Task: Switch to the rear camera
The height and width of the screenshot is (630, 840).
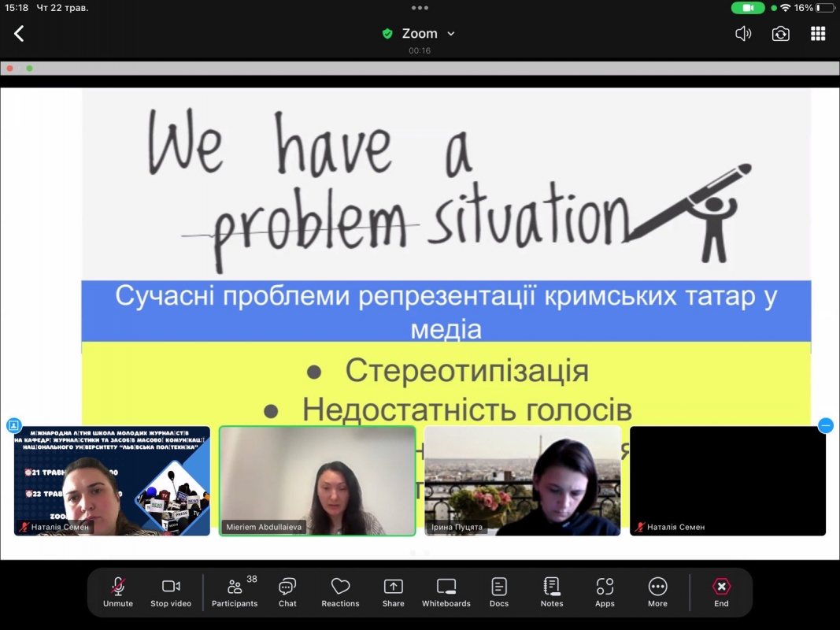Action: (780, 33)
